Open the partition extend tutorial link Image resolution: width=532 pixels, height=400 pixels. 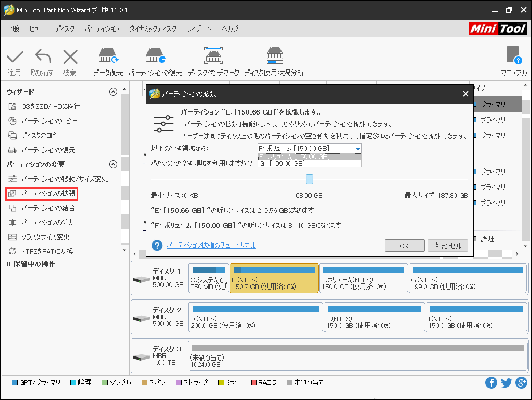pos(211,245)
